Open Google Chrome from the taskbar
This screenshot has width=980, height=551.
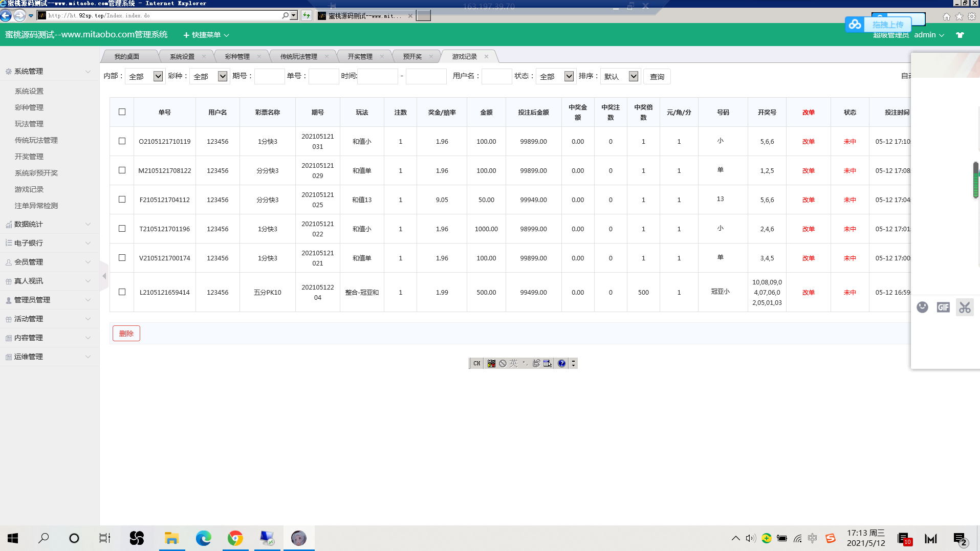pyautogui.click(x=235, y=538)
